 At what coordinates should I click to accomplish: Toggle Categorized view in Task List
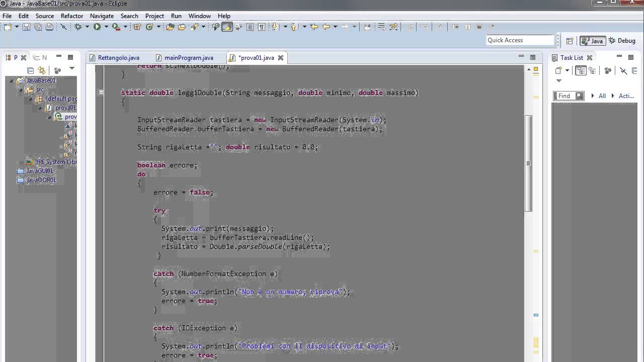[581, 71]
